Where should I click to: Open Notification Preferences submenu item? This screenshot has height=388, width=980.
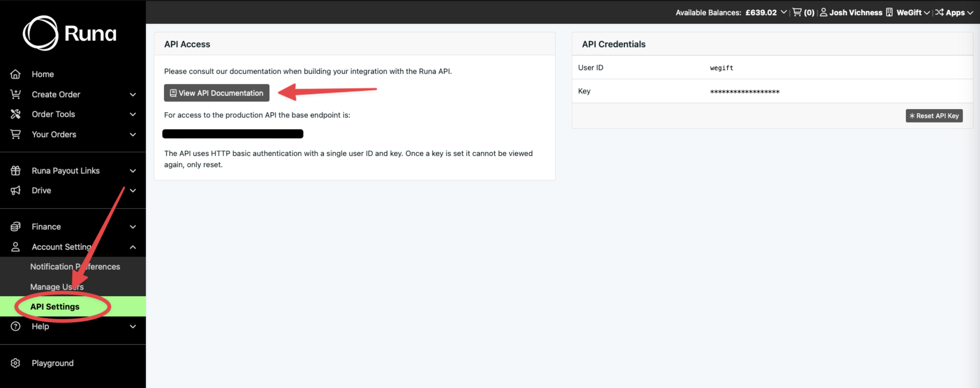(x=75, y=266)
